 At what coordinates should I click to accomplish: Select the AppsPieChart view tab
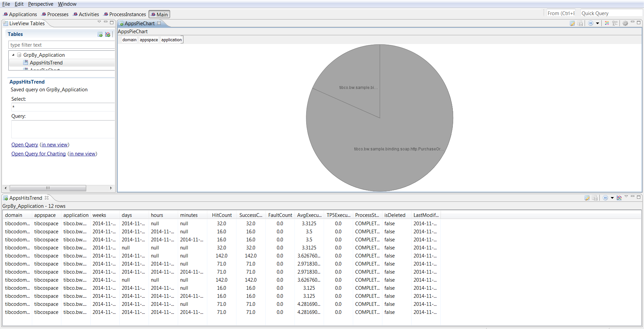(140, 23)
